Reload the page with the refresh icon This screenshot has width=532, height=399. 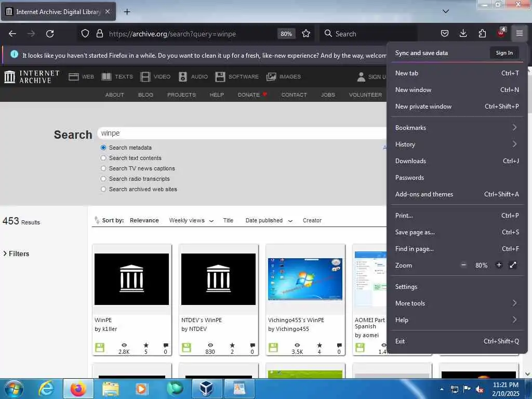[50, 34]
